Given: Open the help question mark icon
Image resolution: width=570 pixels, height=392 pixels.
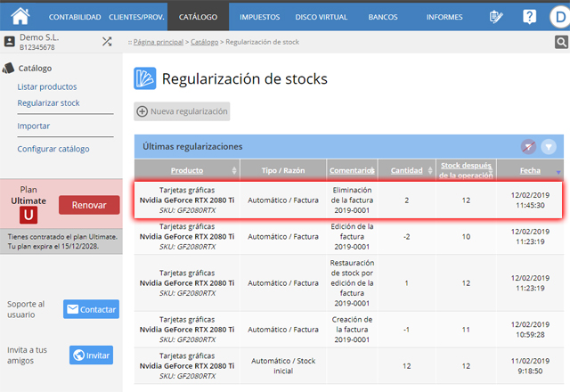Looking at the screenshot, I should click(529, 16).
